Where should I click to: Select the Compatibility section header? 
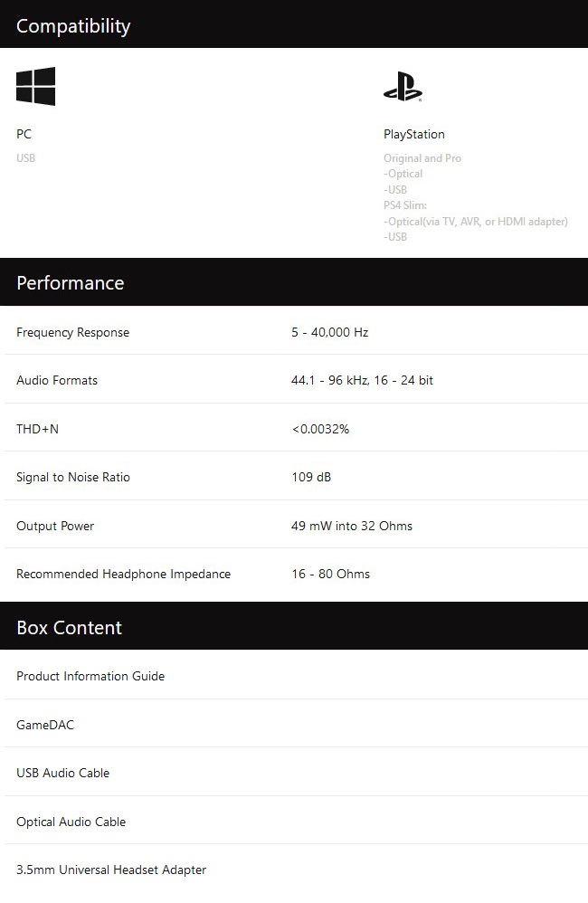point(294,24)
